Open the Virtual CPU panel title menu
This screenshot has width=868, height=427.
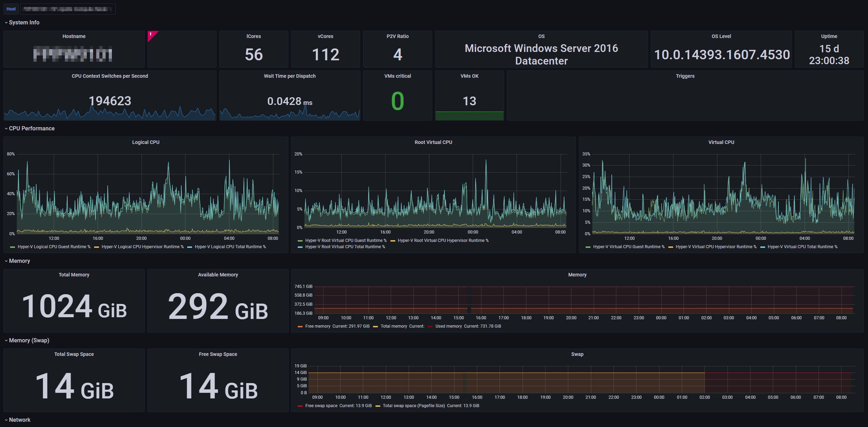(x=721, y=142)
